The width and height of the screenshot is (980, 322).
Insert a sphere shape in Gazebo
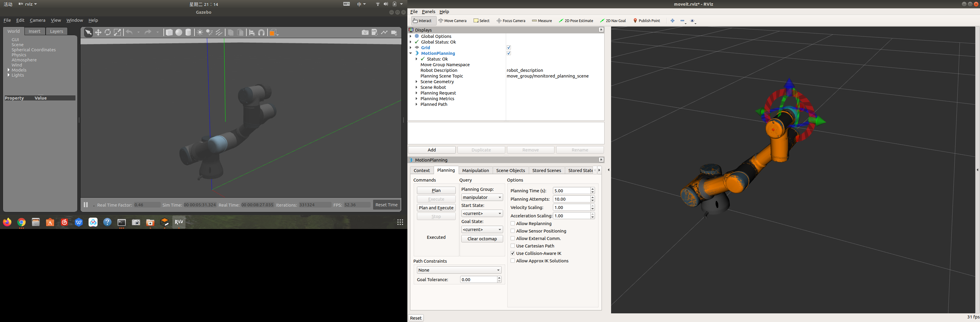coord(179,33)
